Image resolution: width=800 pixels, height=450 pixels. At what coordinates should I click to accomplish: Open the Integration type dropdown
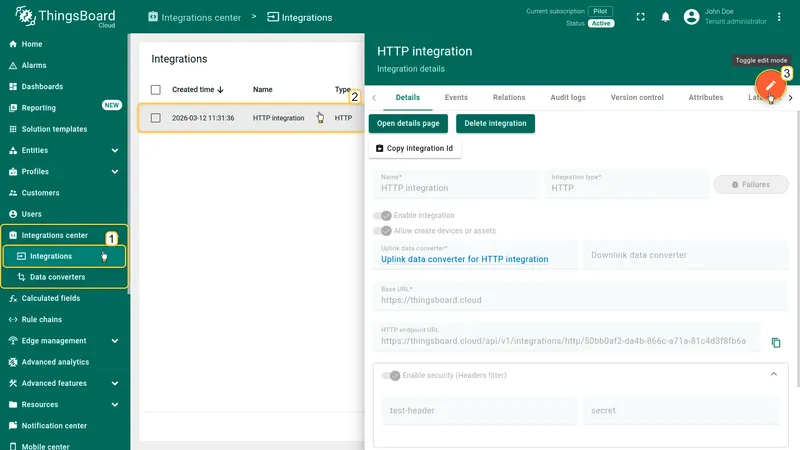point(627,184)
